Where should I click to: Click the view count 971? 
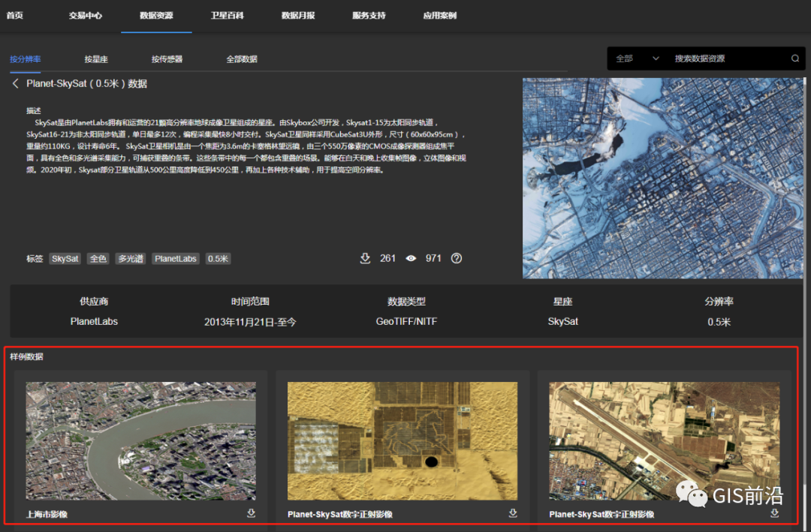click(433, 259)
